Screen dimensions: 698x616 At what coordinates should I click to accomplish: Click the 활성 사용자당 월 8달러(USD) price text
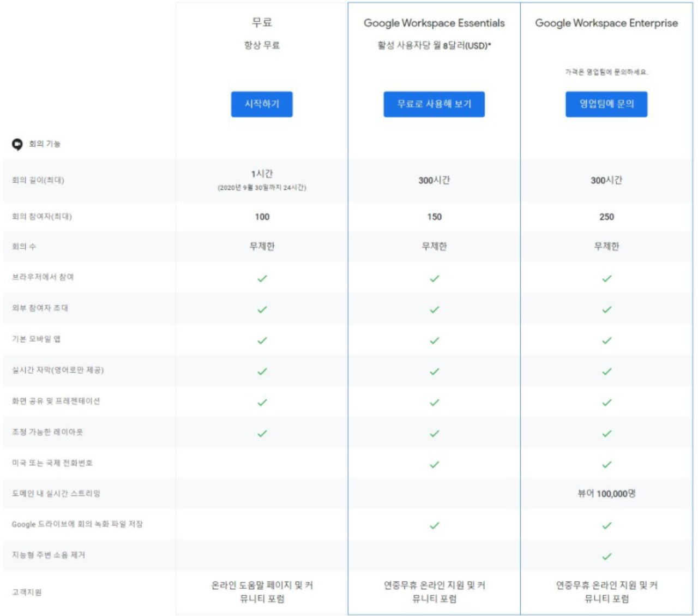[x=434, y=45]
